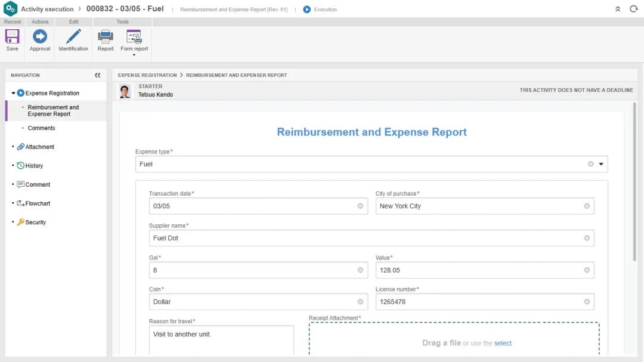
Task: Clear the City of purchase field
Action: point(587,206)
